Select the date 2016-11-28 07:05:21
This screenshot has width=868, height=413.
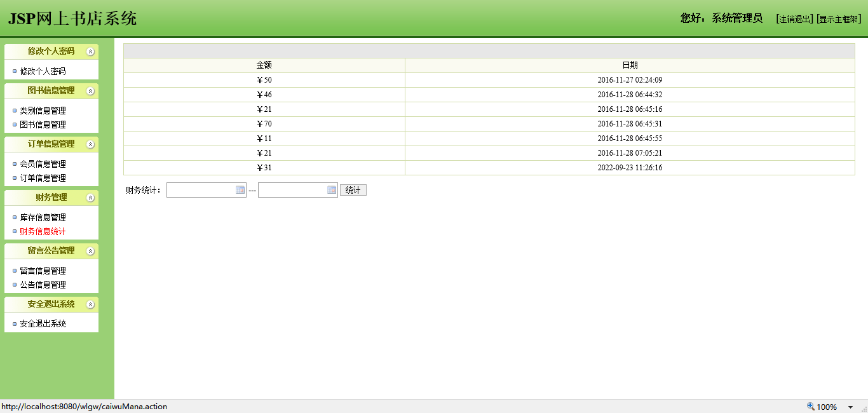[x=630, y=153]
